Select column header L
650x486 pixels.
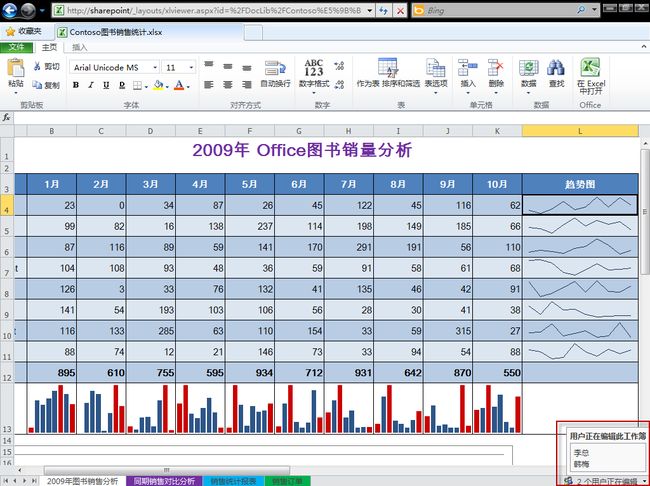[580, 131]
